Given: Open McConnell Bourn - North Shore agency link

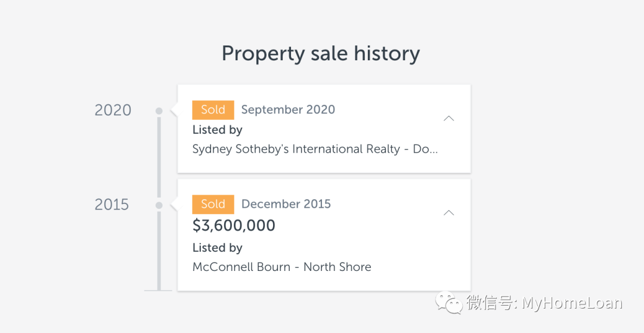Looking at the screenshot, I should point(281,267).
